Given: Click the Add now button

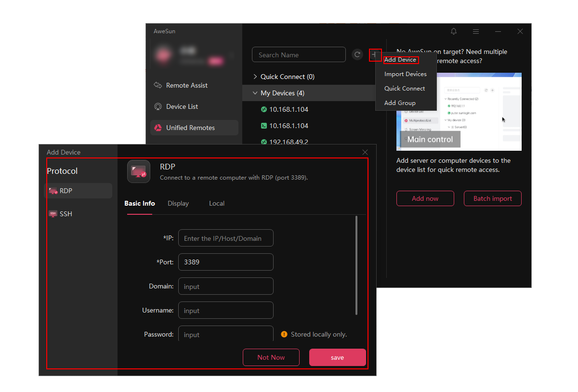Looking at the screenshot, I should [x=425, y=198].
